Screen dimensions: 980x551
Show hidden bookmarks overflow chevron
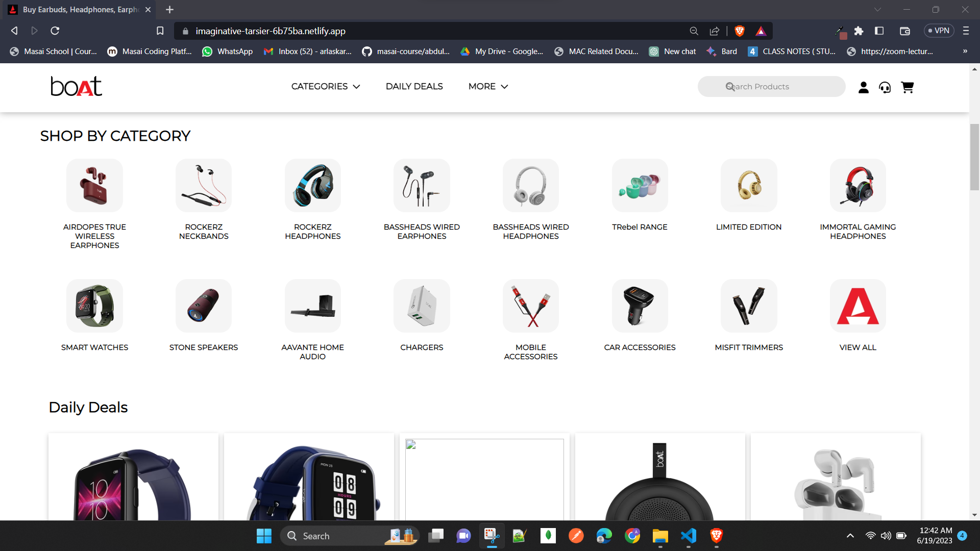(x=965, y=51)
